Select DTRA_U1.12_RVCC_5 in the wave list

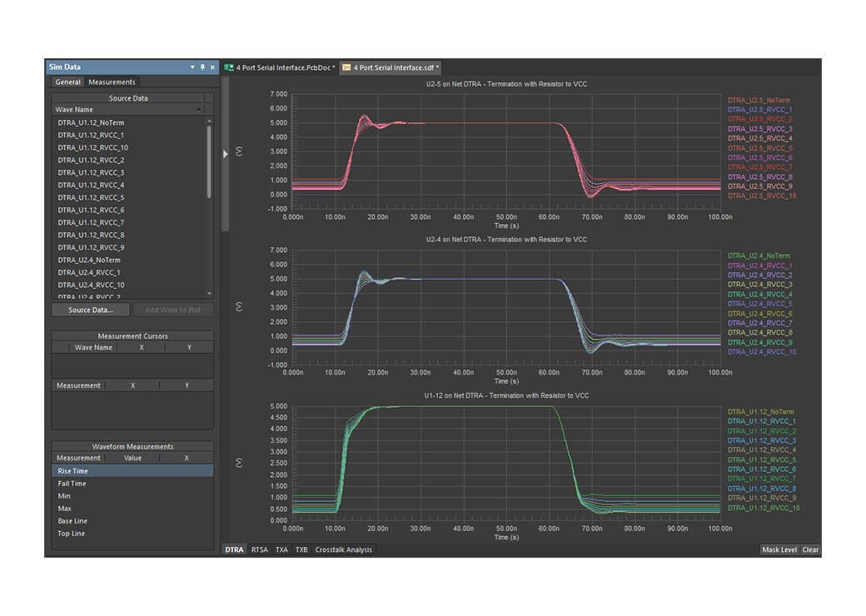[91, 197]
